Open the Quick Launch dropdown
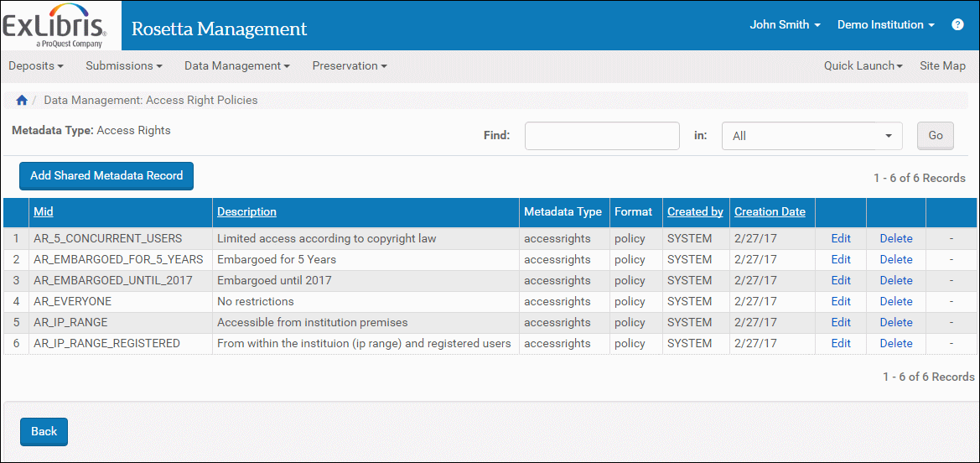Screen dimensions: 980x463 pos(863,66)
